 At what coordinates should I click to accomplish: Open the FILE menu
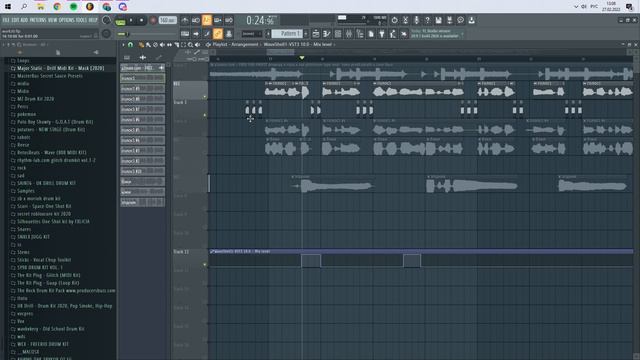[6, 20]
